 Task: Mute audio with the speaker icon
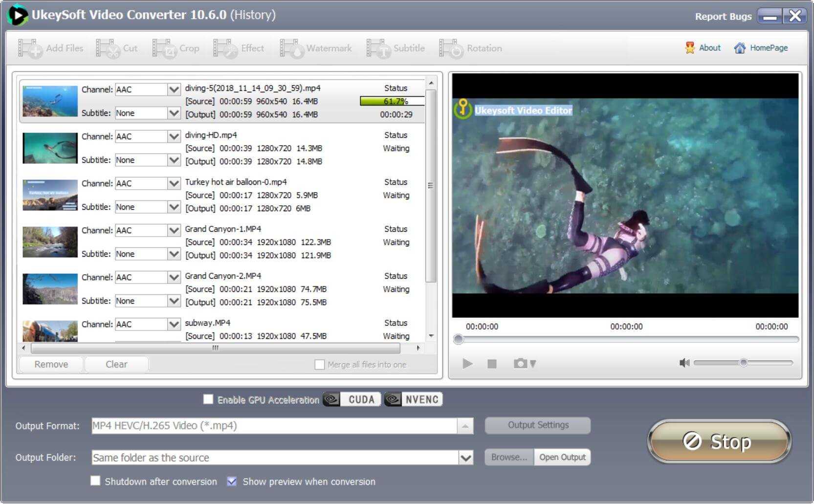684,363
